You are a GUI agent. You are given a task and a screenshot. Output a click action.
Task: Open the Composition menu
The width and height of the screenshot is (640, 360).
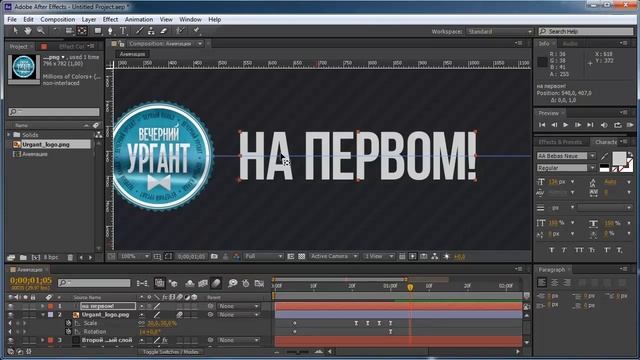[58, 19]
